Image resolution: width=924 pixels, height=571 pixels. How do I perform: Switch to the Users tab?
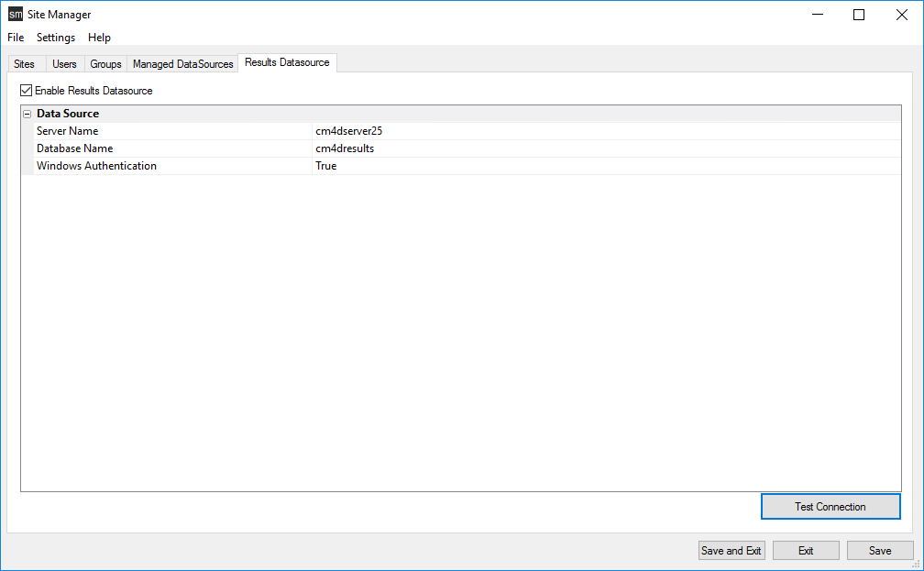pos(64,64)
